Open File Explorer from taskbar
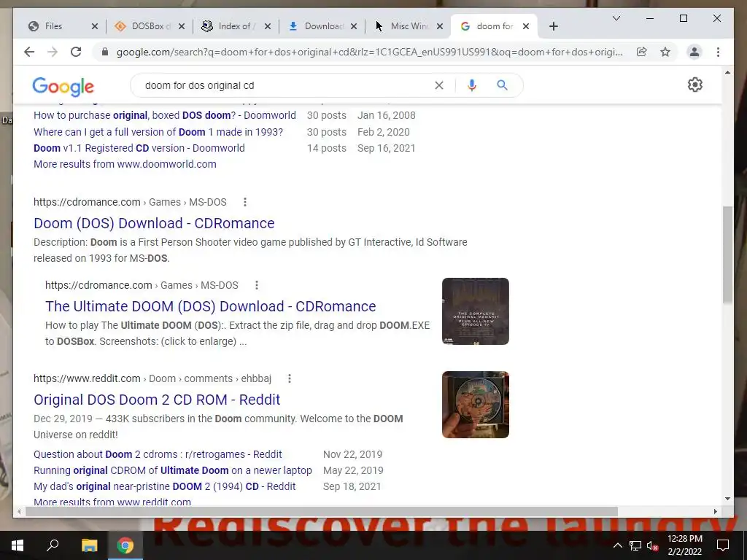 pos(89,545)
